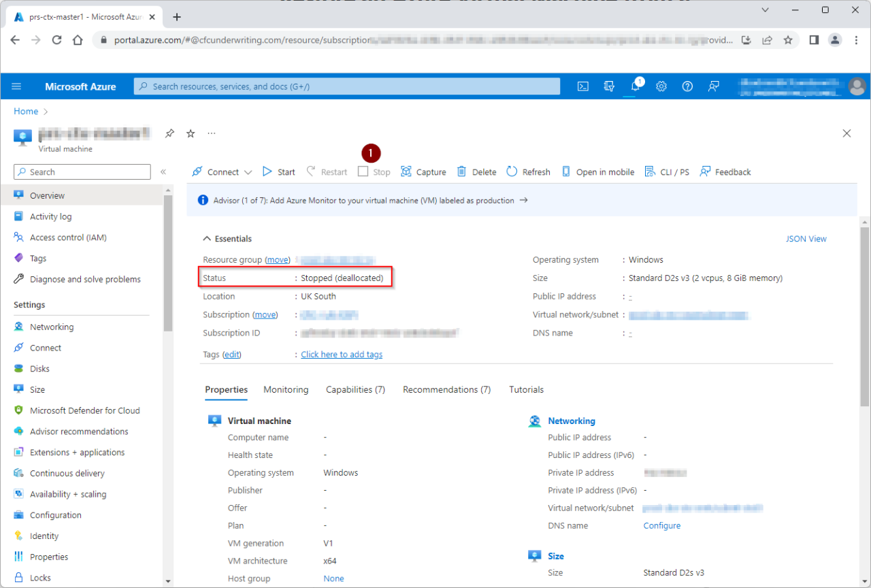
Task: Configure the DNS name under Networking
Action: 661,525
